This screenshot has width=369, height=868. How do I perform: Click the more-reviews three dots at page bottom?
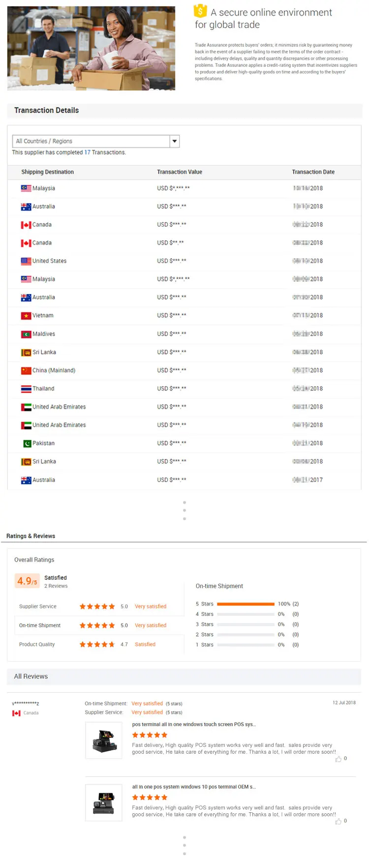click(184, 845)
